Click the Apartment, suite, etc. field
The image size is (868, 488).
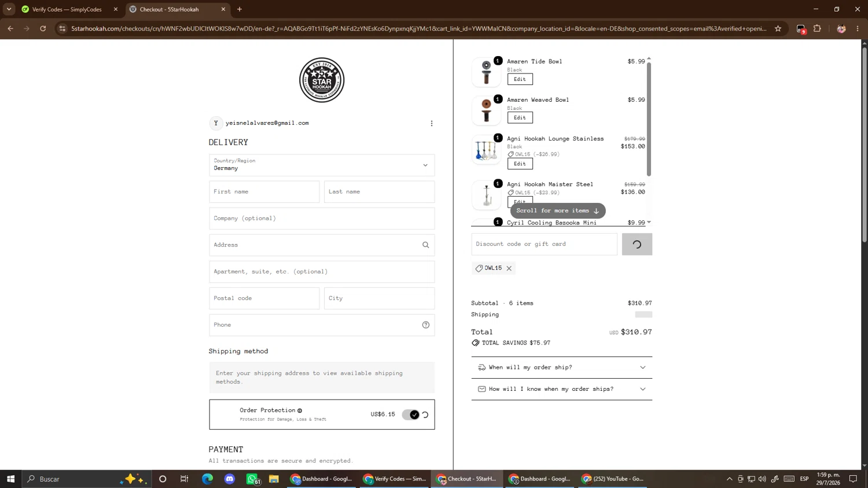pos(322,272)
